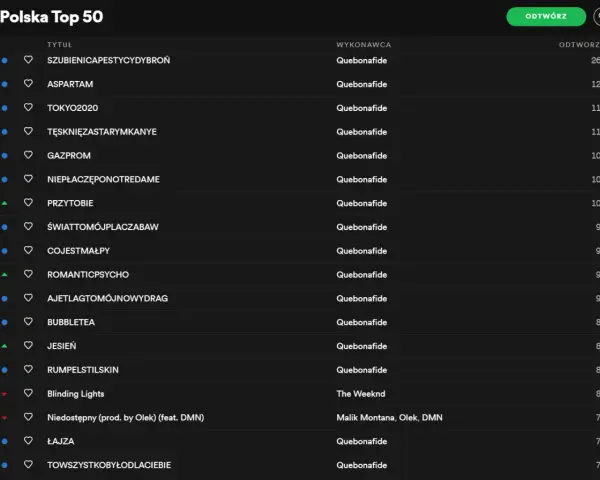Screen dimensions: 600x480
Task: Click heart icon beside AJETLAGTOMÓJNOWYDRAG
Action: point(28,297)
